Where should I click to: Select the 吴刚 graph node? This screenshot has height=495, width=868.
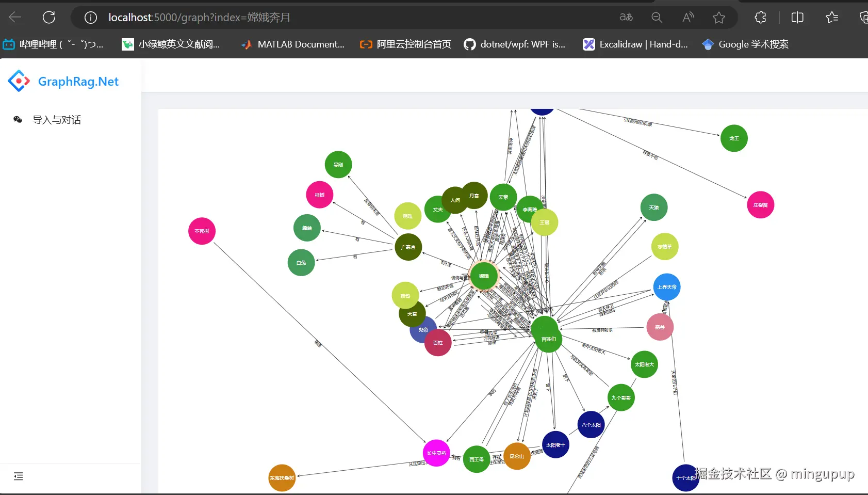[x=338, y=165]
